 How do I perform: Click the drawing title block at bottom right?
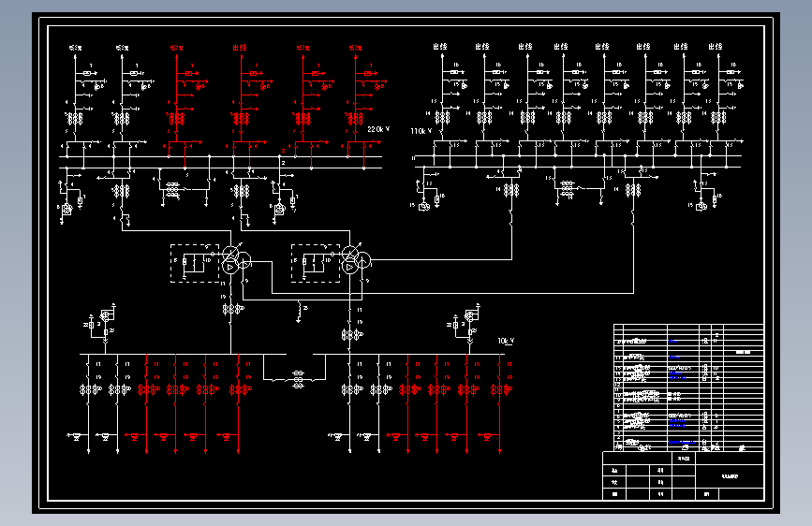coord(683,475)
